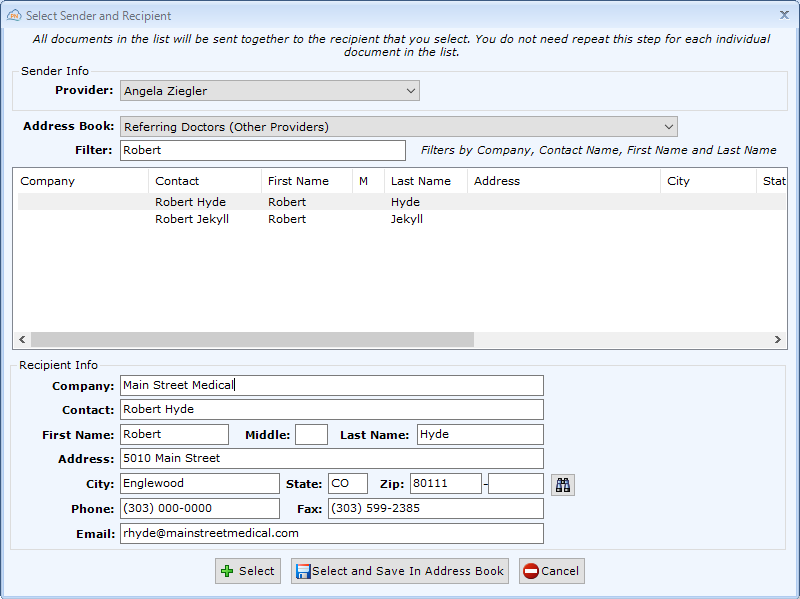800x599 pixels.
Task: Open the Provider dropdown showing Angela Ziegler
Action: tap(411, 90)
